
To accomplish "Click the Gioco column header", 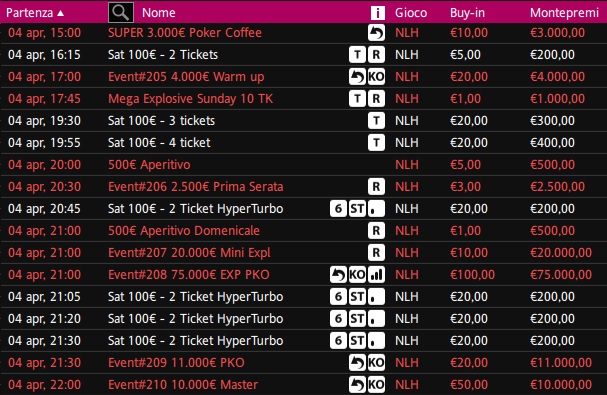I will click(411, 13).
